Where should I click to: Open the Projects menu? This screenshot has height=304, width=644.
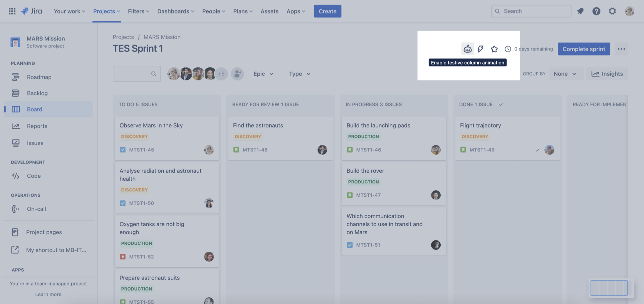[x=106, y=11]
